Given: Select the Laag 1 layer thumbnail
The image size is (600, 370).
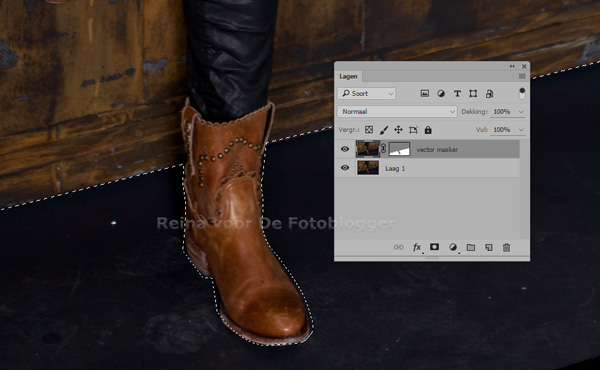Looking at the screenshot, I should click(x=368, y=168).
